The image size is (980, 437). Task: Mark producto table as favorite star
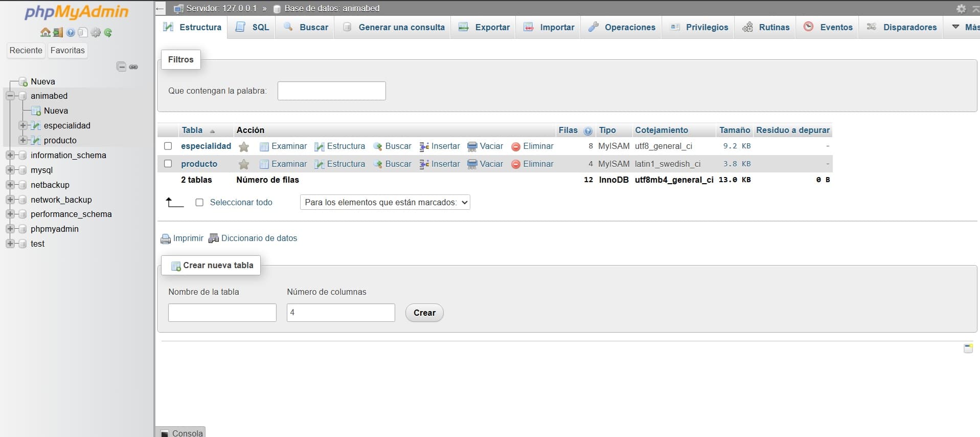point(244,164)
